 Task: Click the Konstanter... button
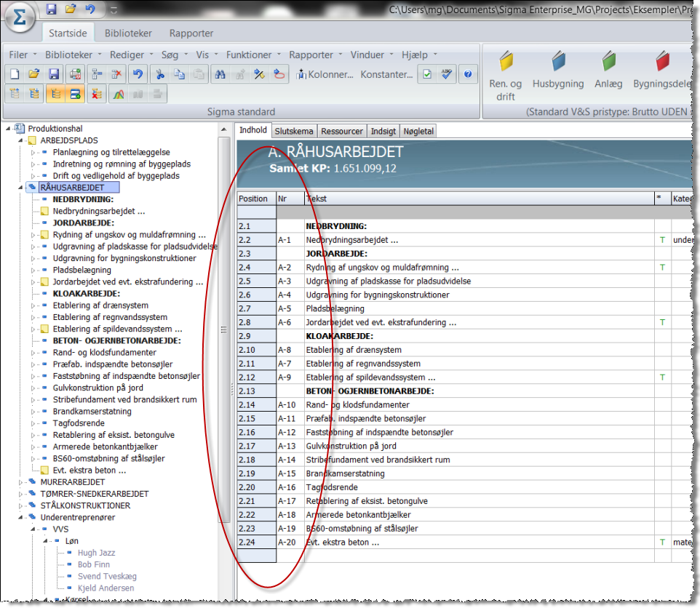(x=386, y=74)
